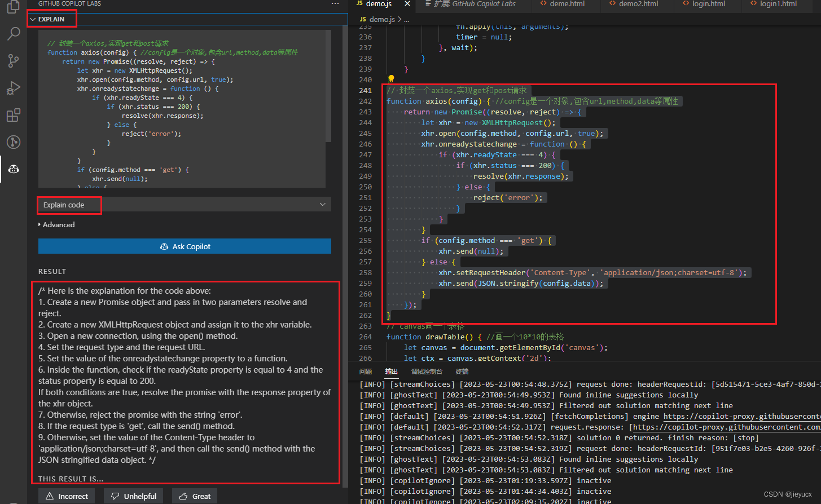Expand the Advanced options
The image size is (821, 504).
[x=56, y=224]
